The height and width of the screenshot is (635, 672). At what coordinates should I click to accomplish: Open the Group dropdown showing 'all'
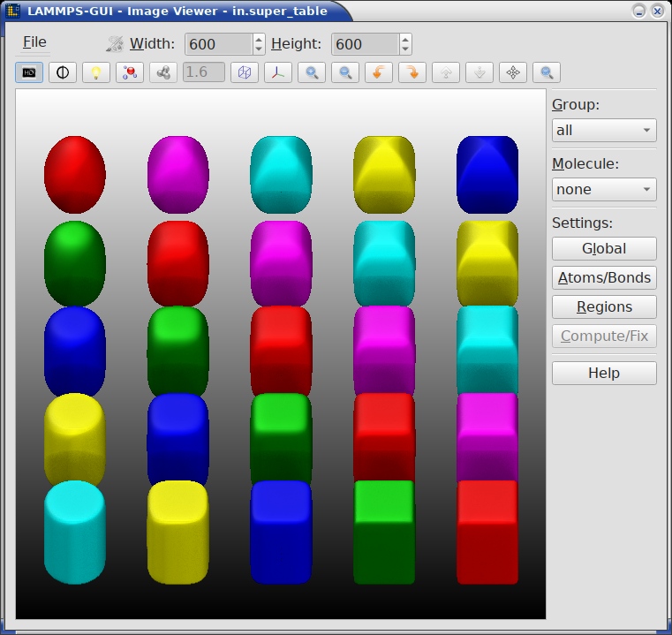pyautogui.click(x=604, y=130)
